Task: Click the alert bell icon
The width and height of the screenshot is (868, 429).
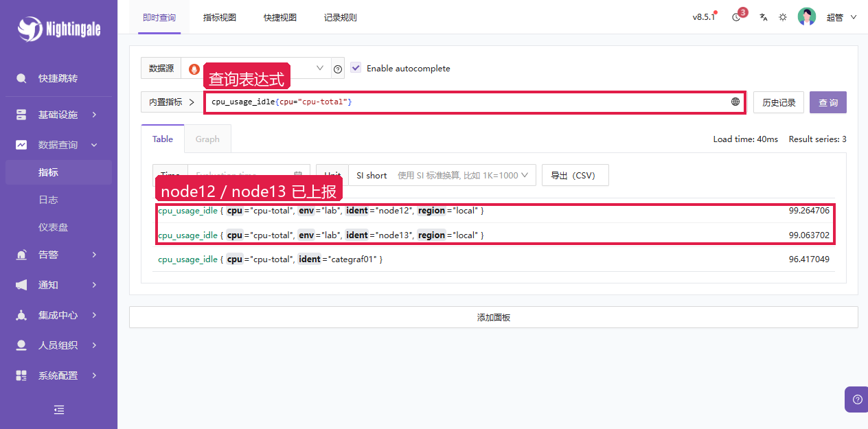Action: point(22,255)
